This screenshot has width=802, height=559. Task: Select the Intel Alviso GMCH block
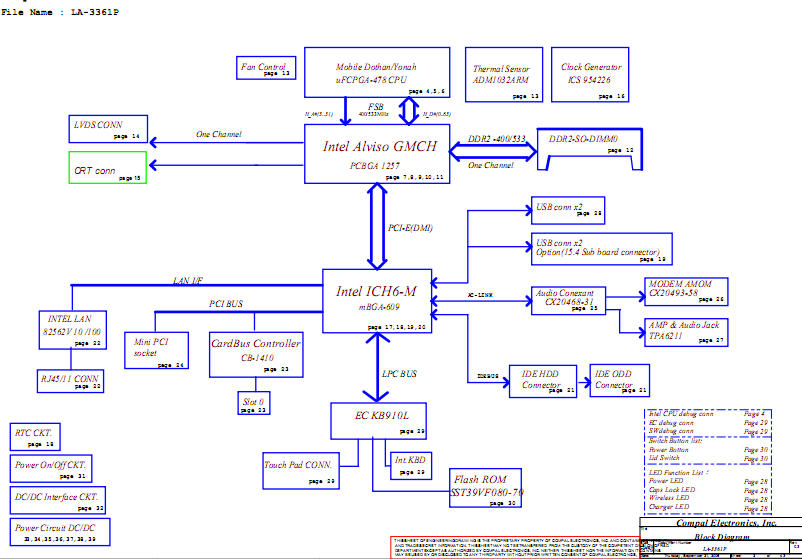click(x=377, y=153)
